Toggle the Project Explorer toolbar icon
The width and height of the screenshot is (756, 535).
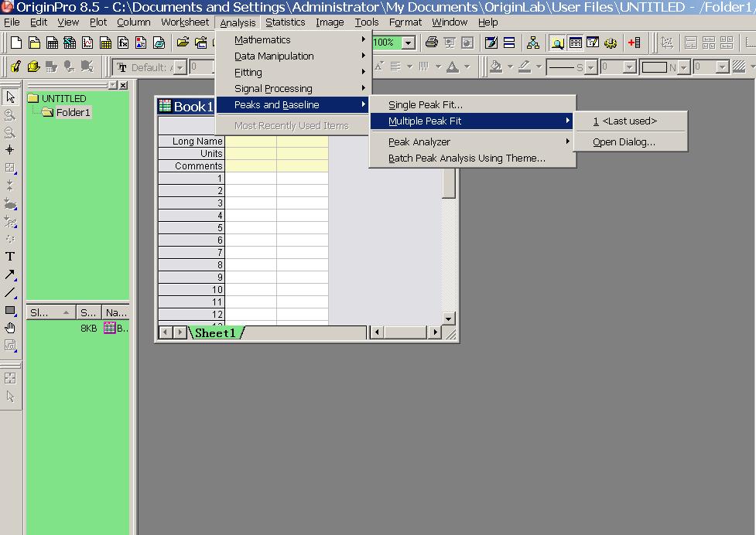(x=557, y=43)
